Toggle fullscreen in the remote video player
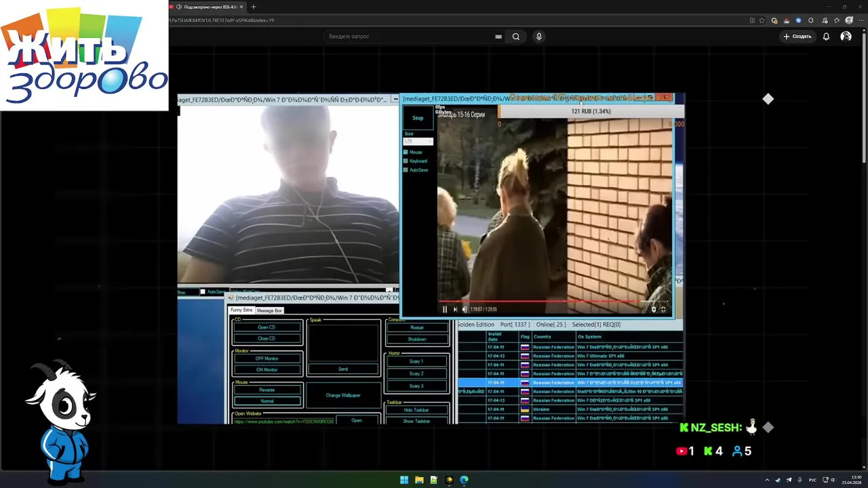868x488 pixels. [663, 309]
